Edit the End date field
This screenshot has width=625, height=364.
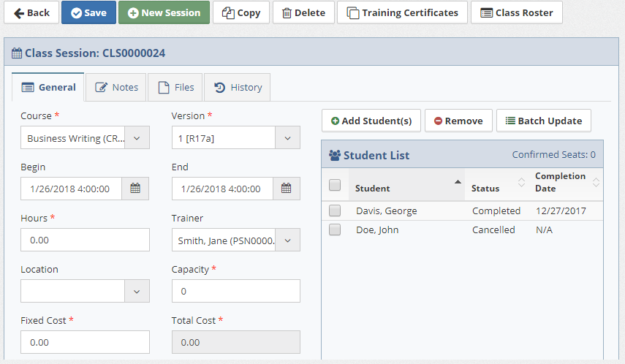tap(222, 189)
